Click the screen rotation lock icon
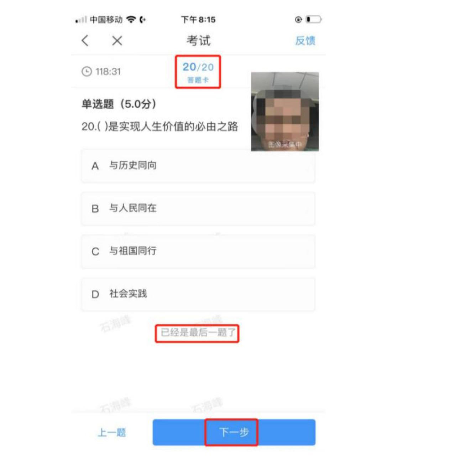Image resolution: width=471 pixels, height=476 pixels. point(298,19)
